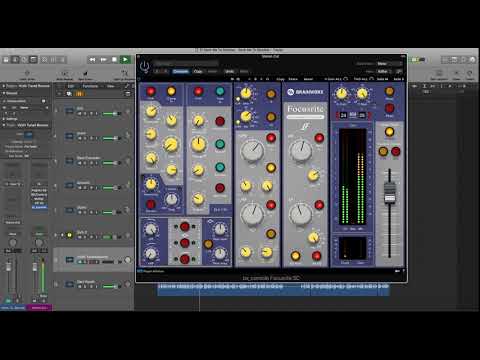Collapse the Region inspector disclosure triangle
Image resolution: width=480 pixels, height=360 pixels.
coord(4,86)
